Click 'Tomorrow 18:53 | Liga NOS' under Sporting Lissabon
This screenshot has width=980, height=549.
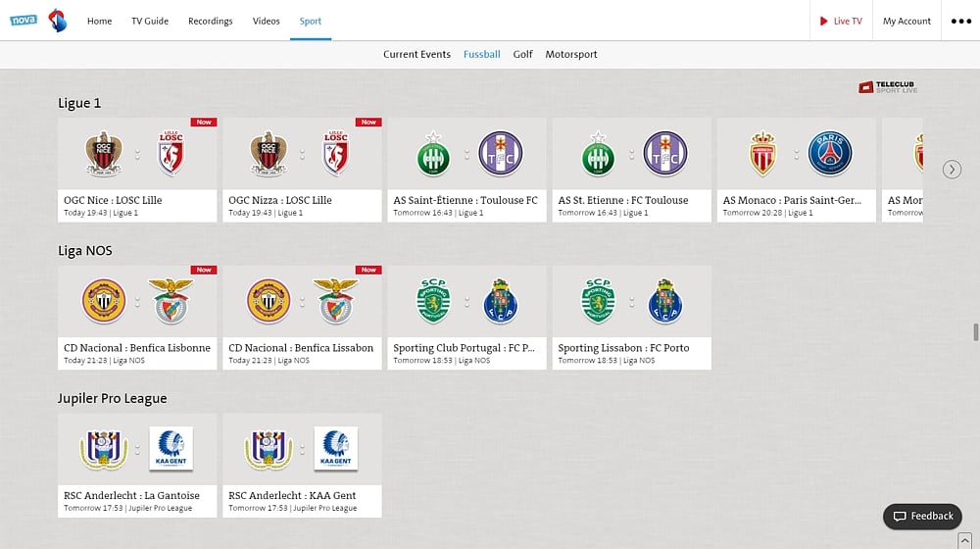[x=607, y=360]
